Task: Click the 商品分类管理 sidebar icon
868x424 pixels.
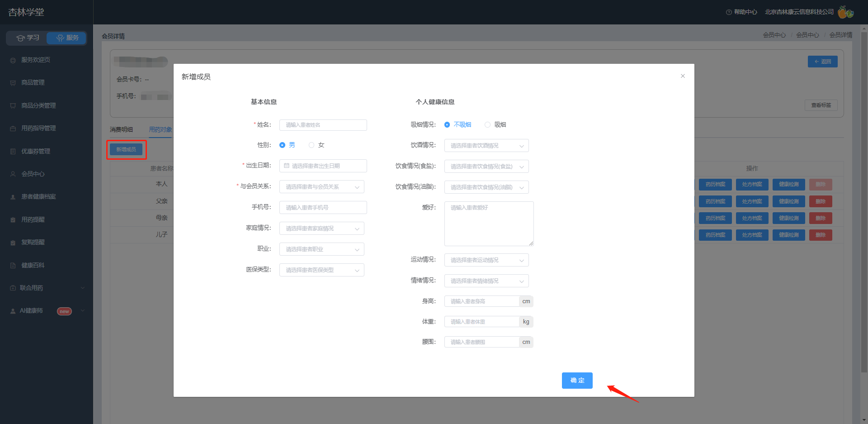Action: [13, 106]
